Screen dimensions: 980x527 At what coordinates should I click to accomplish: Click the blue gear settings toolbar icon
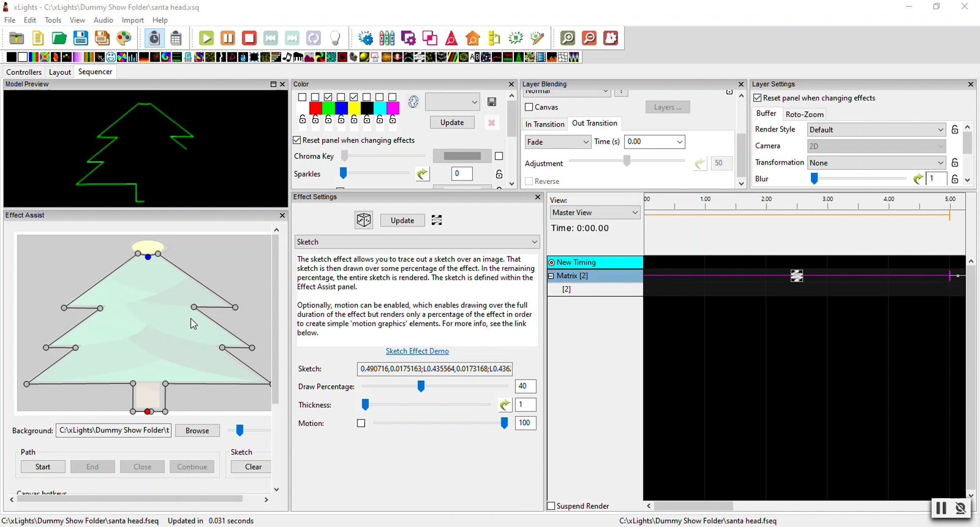click(x=365, y=38)
